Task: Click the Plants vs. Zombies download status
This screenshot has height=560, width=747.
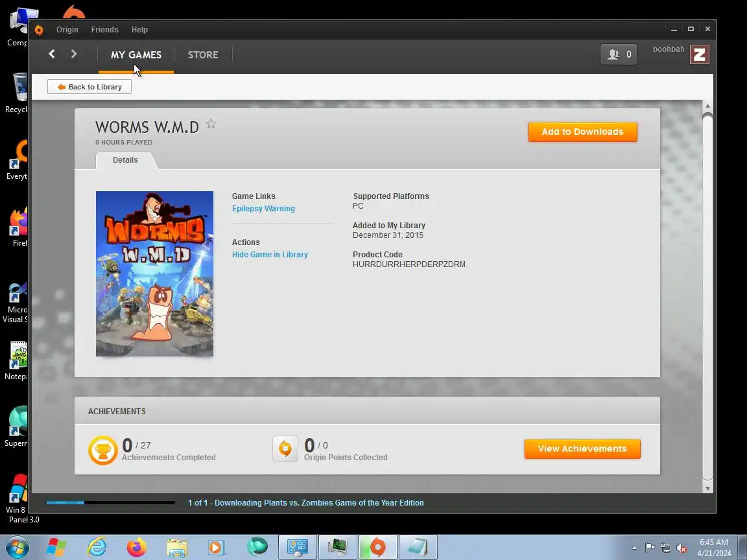Action: [306, 503]
